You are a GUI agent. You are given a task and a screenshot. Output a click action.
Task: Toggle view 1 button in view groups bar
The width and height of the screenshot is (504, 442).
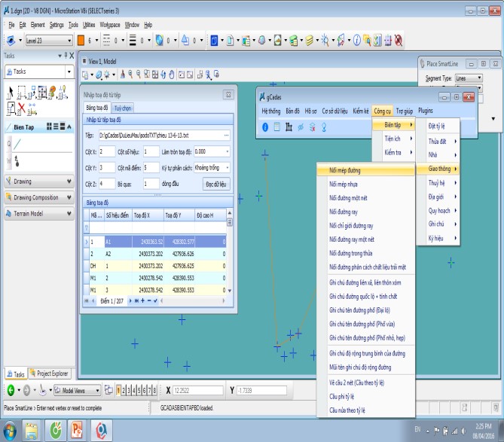point(118,391)
